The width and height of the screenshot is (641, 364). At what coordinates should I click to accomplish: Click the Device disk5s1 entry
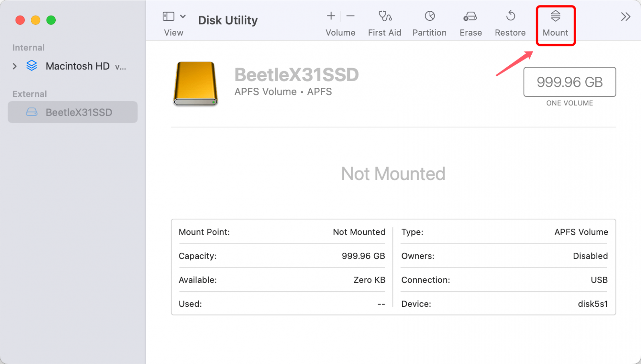(x=593, y=304)
